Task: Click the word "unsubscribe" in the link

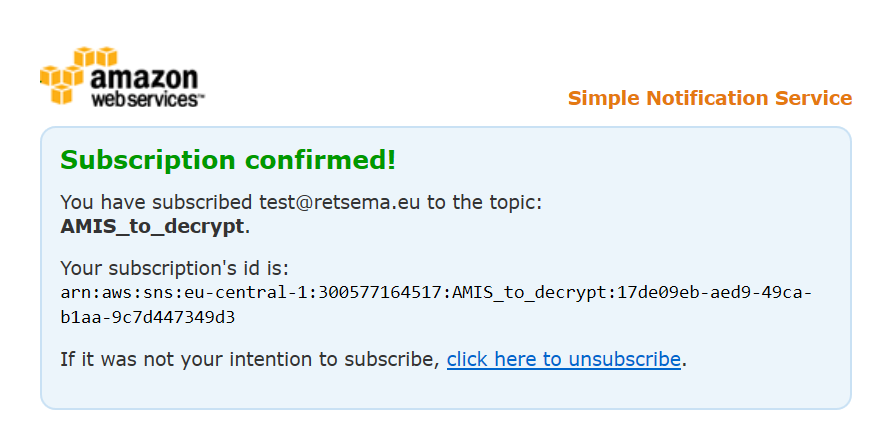Action: tap(623, 359)
